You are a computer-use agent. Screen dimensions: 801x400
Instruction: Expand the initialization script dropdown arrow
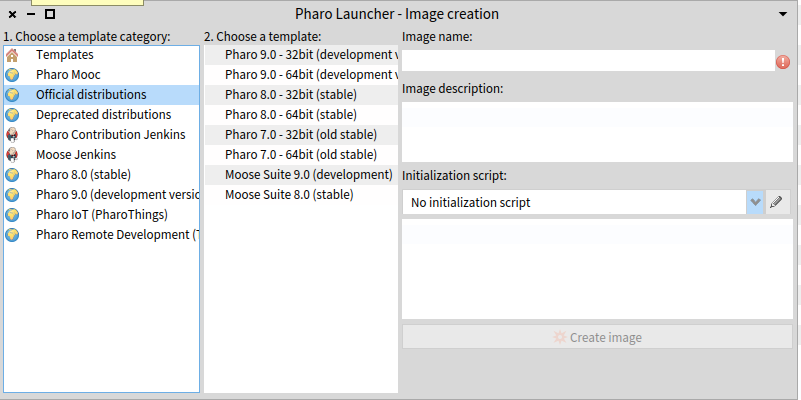click(755, 202)
